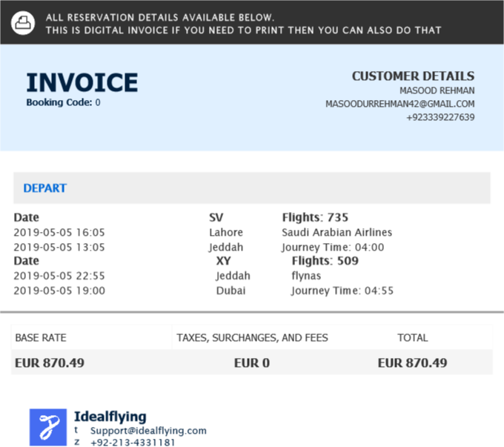Screen dimensions: 504x447
Task: Click the flynas airline name
Action: [x=306, y=276]
